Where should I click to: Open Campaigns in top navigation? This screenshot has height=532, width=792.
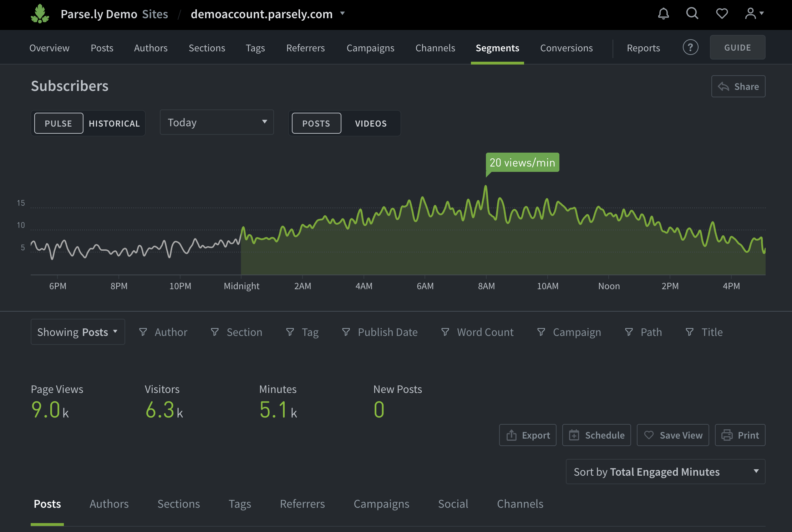[x=370, y=48]
